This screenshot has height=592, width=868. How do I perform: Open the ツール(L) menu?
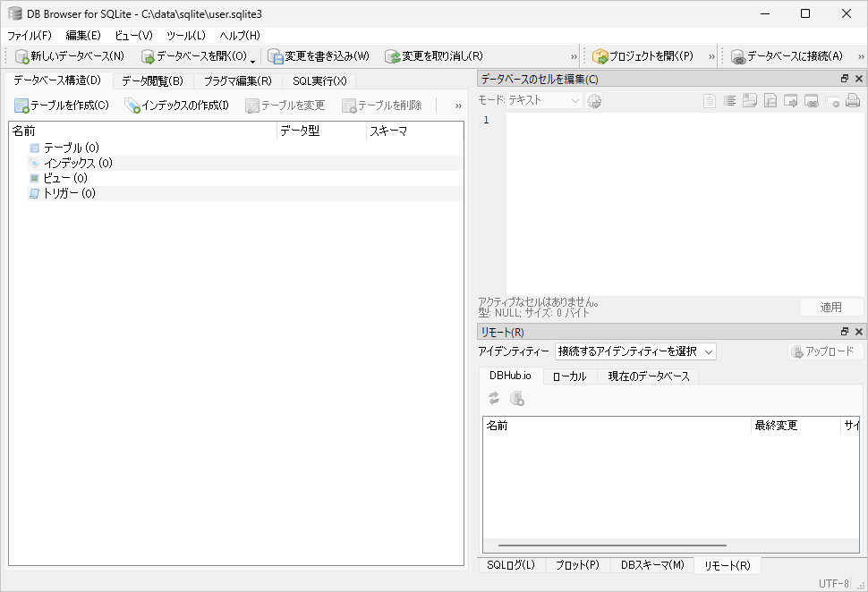(186, 36)
